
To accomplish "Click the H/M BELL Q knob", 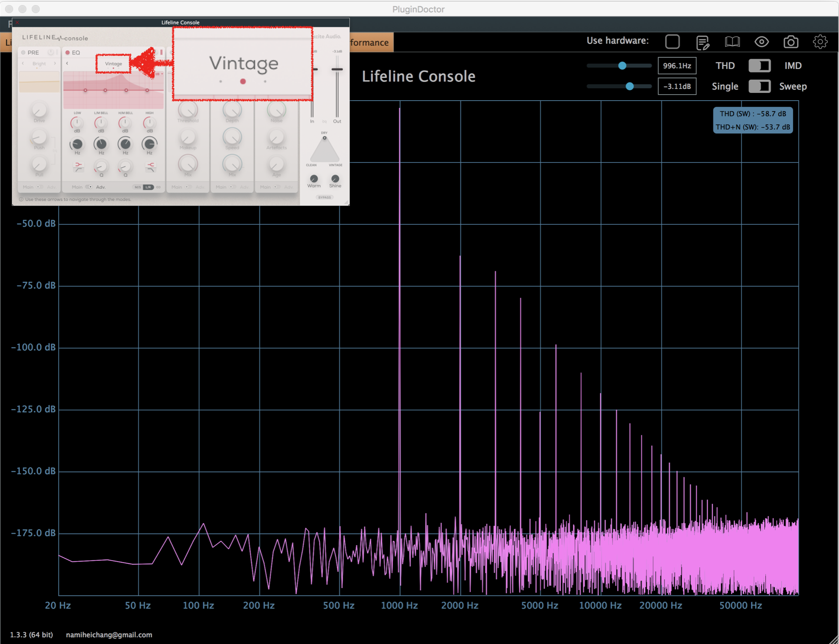I will coord(125,166).
